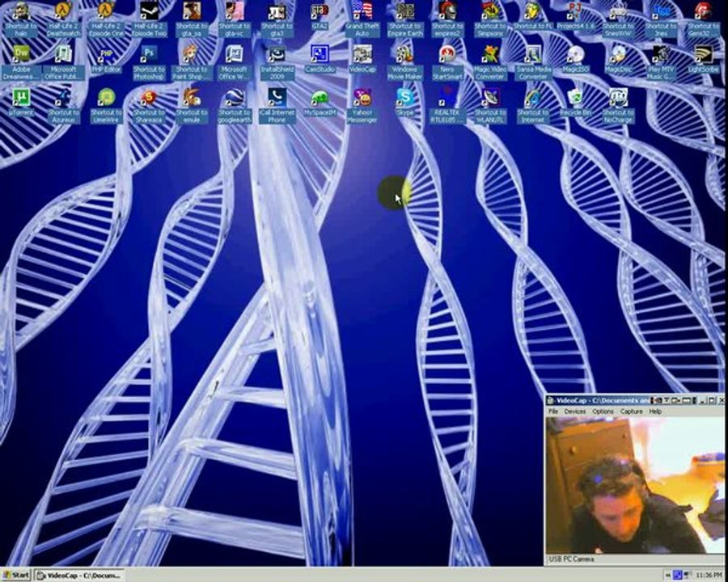
Task: Select the Nero StartSmart icon
Action: point(447,55)
